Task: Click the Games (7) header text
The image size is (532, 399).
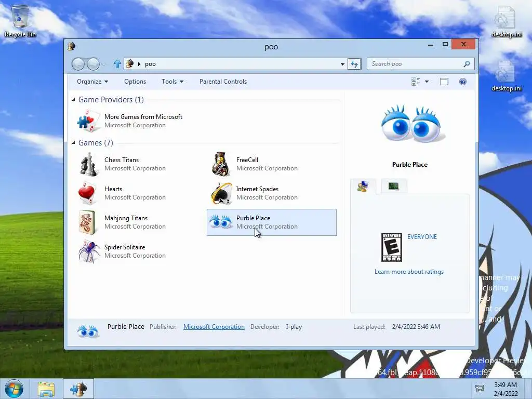Action: click(96, 142)
